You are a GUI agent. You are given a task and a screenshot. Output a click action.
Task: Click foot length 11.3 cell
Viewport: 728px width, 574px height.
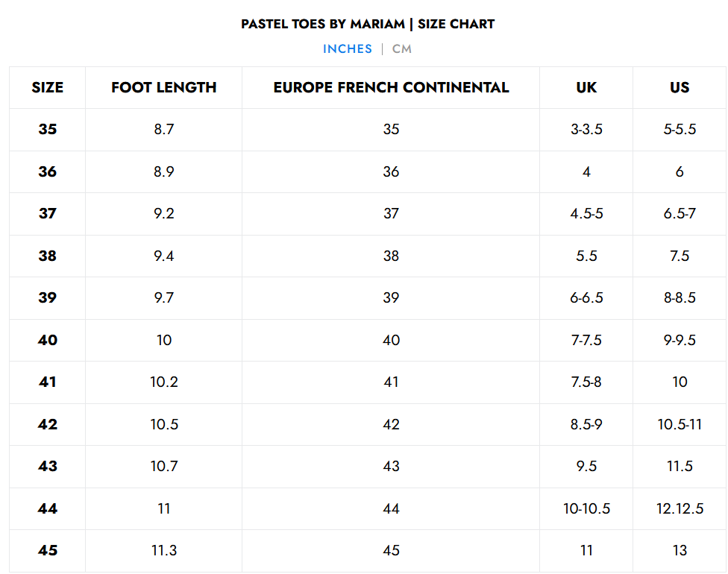click(x=164, y=550)
